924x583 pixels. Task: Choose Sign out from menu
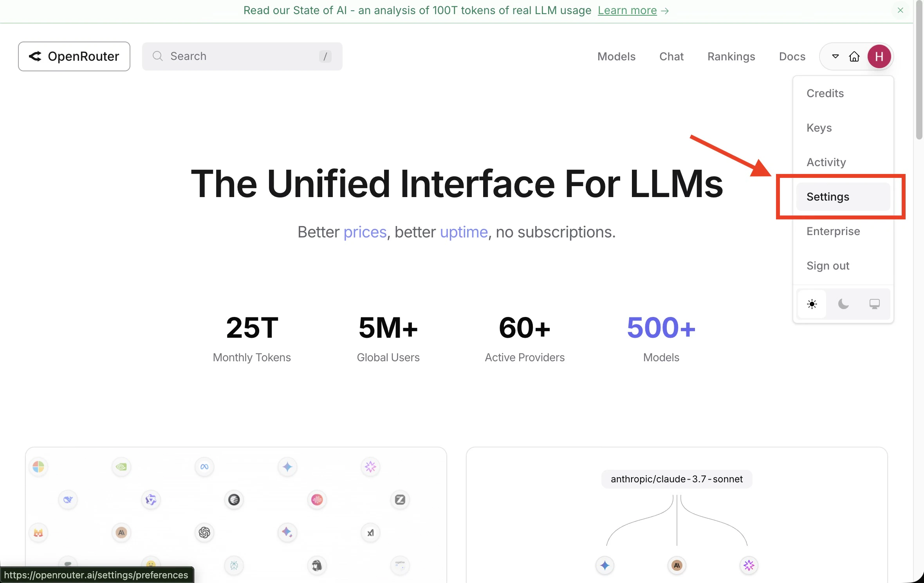828,266
